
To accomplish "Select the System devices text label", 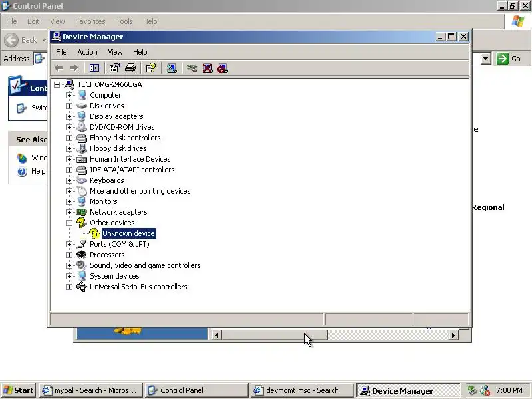I will 114,276.
